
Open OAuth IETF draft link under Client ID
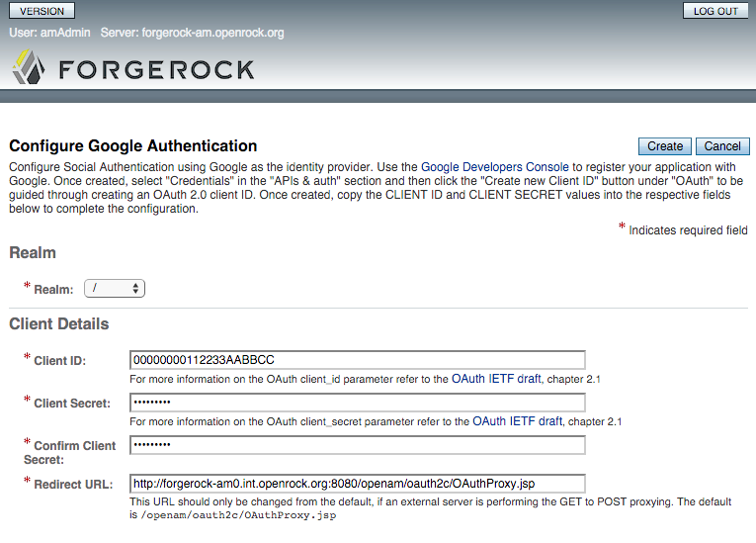point(496,379)
